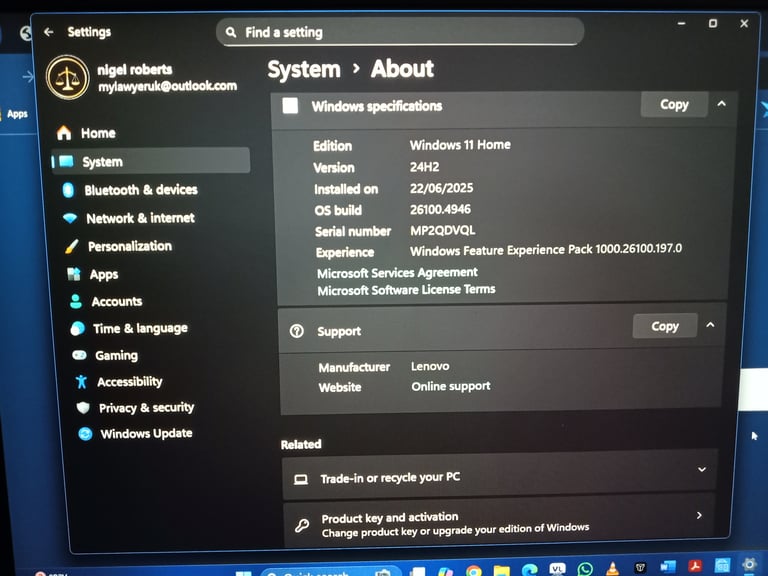Open the Online support website link
The width and height of the screenshot is (768, 576).
(x=451, y=386)
